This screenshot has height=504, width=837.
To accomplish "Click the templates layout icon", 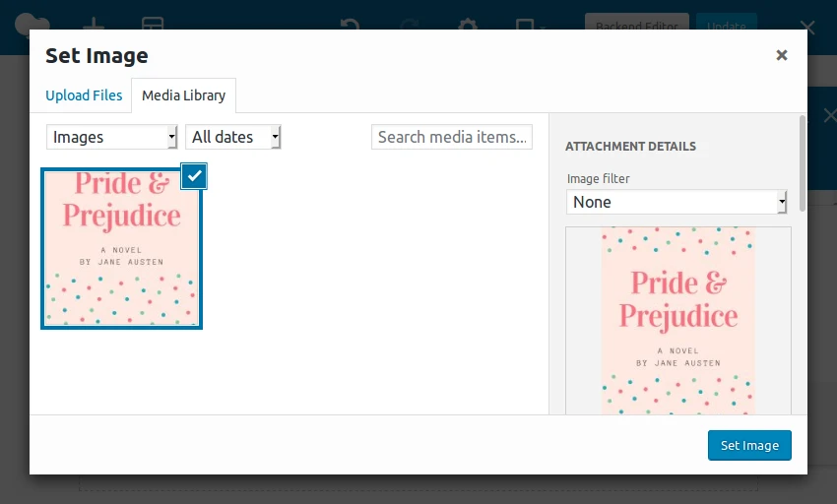I will 153,23.
